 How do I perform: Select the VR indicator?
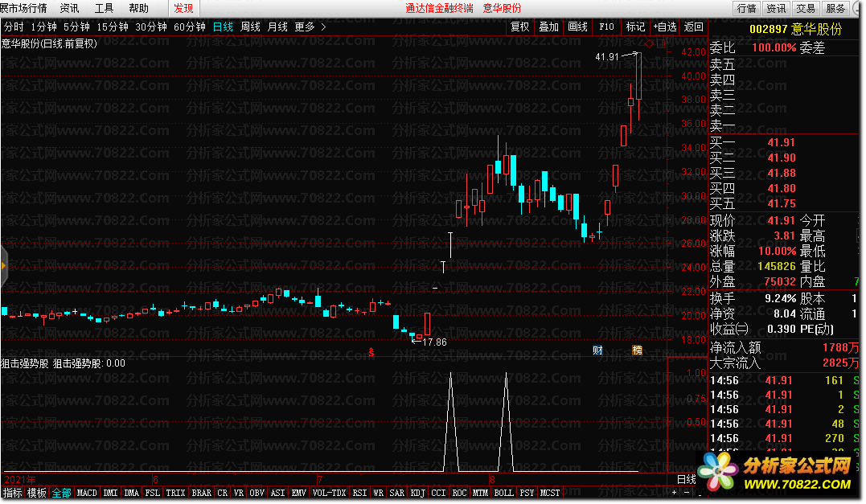coord(239,493)
